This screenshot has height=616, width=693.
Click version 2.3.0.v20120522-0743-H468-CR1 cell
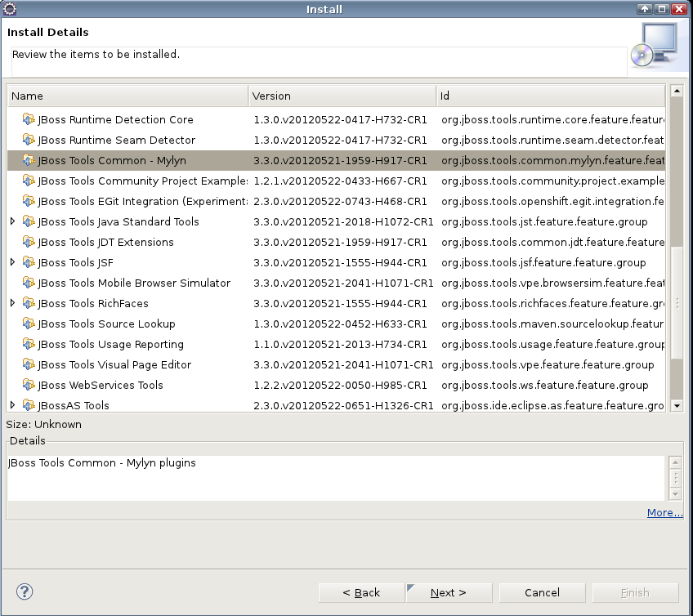(340, 201)
